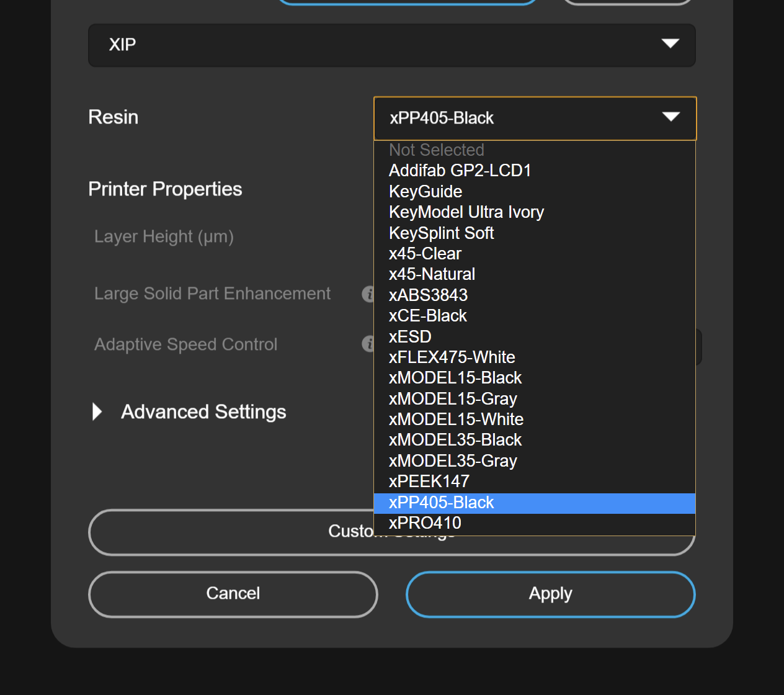Select xMODEL35-Gray from resin list
This screenshot has height=695, width=784.
(x=535, y=460)
